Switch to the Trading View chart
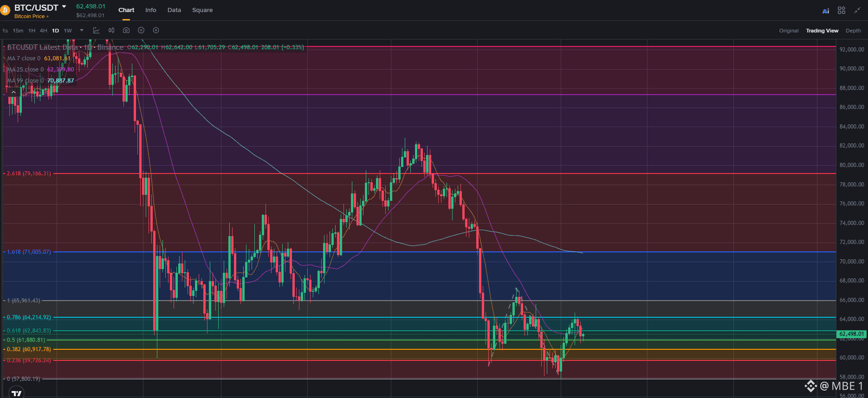868x398 pixels. (822, 31)
